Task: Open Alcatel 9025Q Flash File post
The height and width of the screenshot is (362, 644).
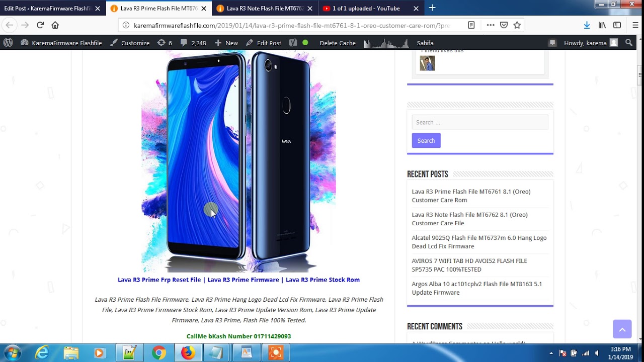Action: (x=479, y=242)
